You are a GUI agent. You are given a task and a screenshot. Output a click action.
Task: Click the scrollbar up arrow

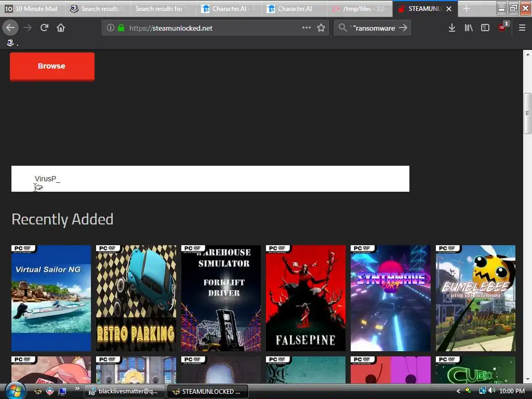click(x=527, y=54)
